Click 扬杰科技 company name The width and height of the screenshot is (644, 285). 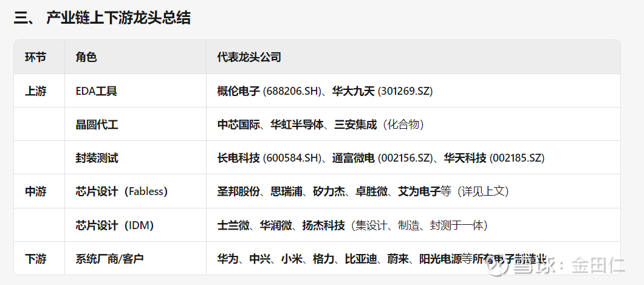tap(324, 225)
